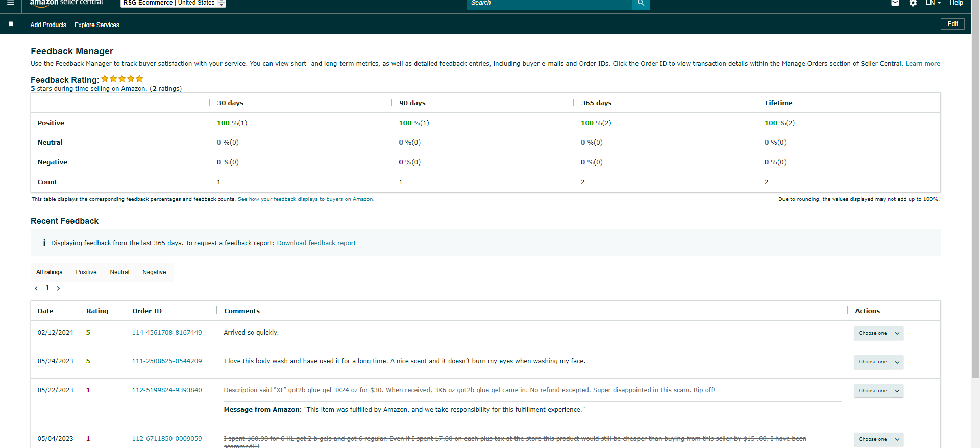980x448 pixels.
Task: Click the Help link in header
Action: tap(956, 3)
